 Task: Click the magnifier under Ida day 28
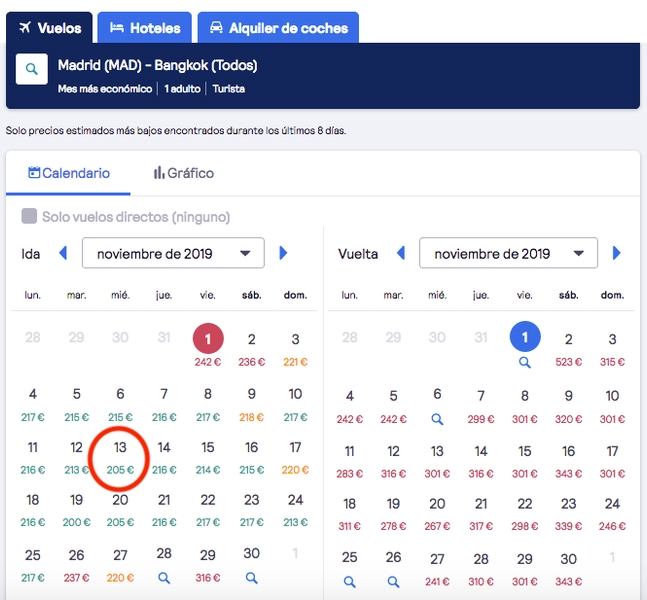164,578
